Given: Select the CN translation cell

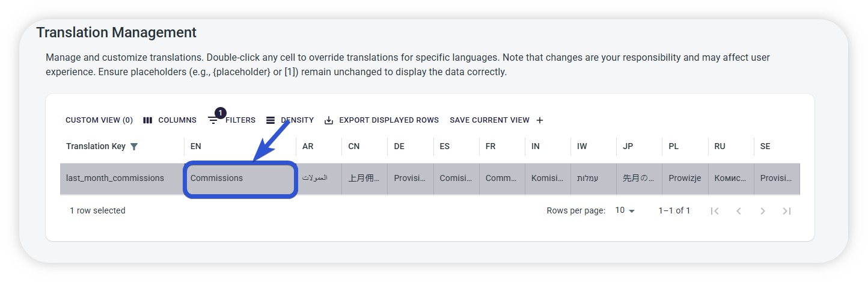Looking at the screenshot, I should click(364, 179).
